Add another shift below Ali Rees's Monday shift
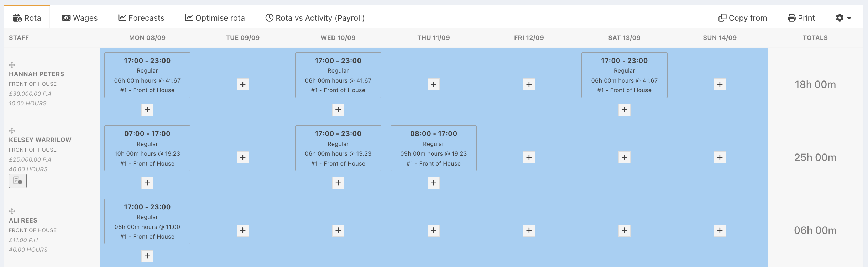 pyautogui.click(x=147, y=256)
